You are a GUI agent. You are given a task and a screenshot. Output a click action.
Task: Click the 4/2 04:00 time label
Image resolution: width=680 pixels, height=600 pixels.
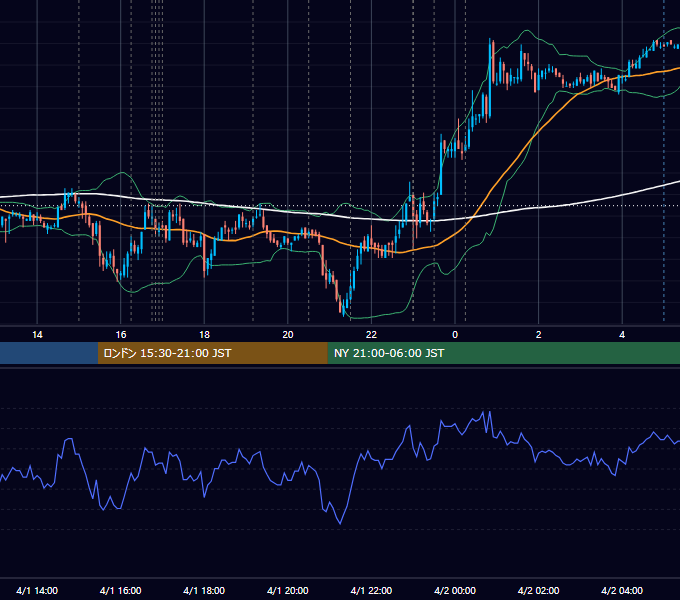[x=622, y=590]
